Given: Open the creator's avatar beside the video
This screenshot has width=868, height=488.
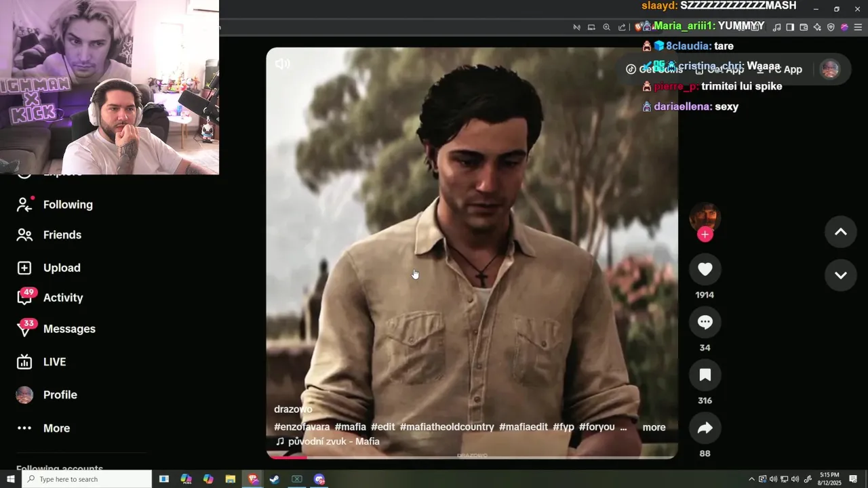Looking at the screenshot, I should [x=705, y=217].
